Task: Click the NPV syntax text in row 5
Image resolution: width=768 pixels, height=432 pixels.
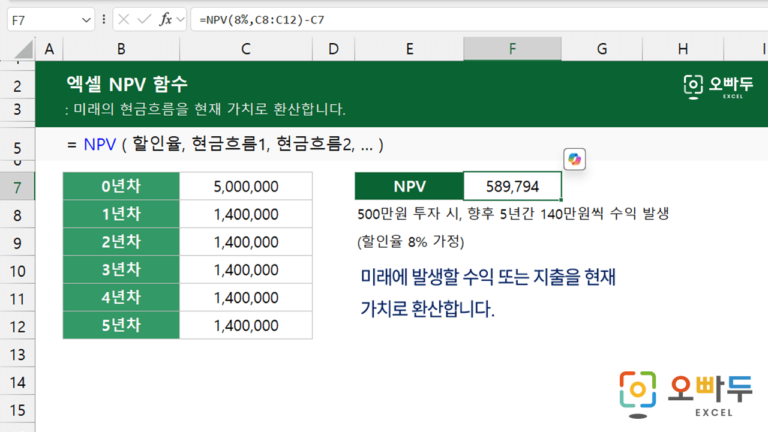Action: coord(225,144)
